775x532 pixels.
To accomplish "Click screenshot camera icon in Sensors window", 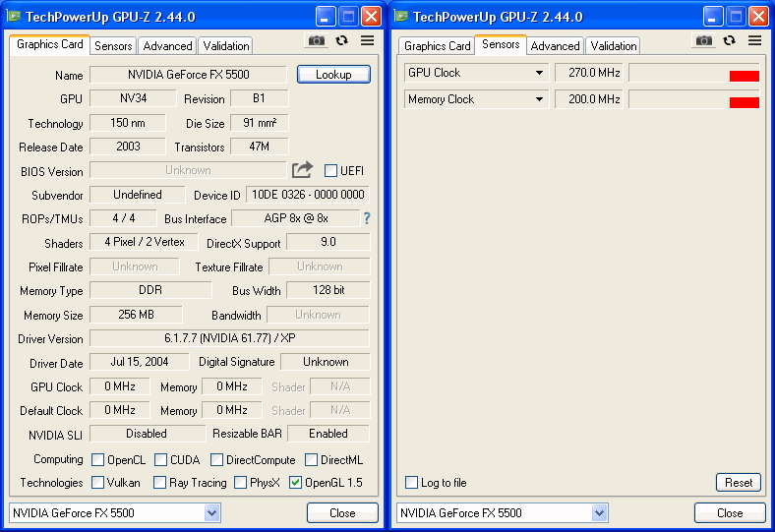I will point(704,40).
